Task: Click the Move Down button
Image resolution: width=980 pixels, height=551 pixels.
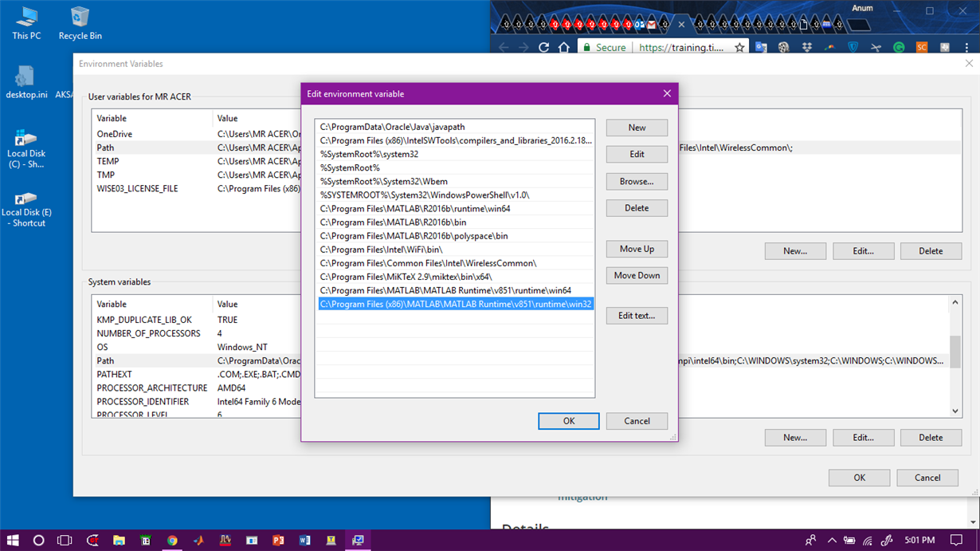Action: [x=637, y=275]
